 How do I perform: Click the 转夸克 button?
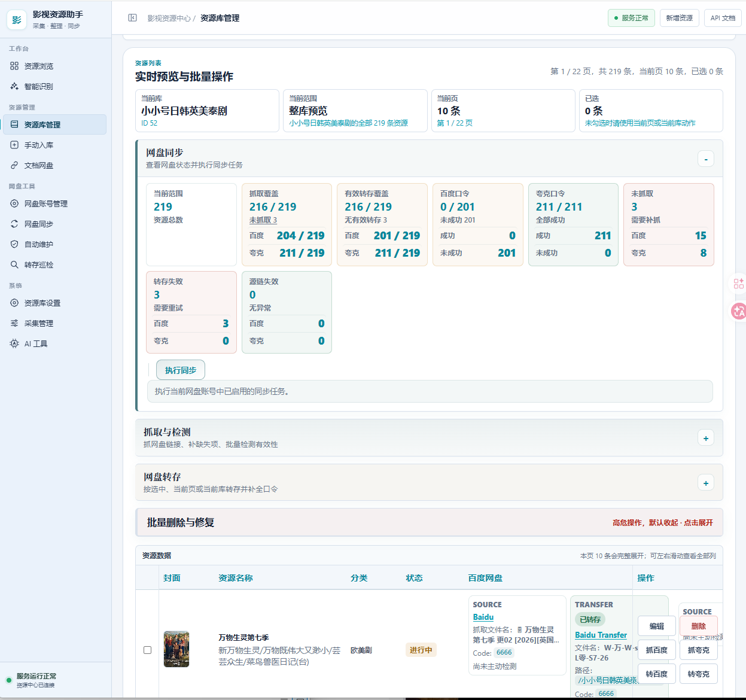699,674
